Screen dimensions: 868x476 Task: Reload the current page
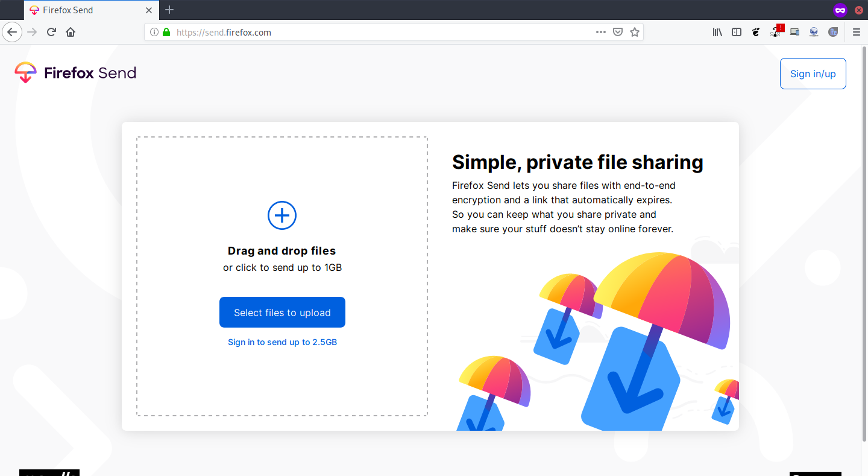(51, 31)
